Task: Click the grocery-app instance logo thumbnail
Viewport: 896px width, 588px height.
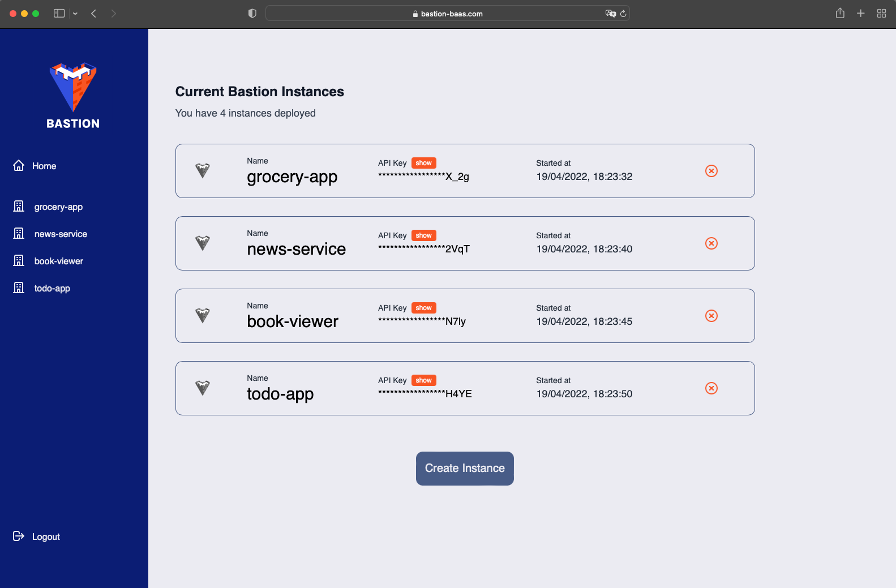Action: coord(202,170)
